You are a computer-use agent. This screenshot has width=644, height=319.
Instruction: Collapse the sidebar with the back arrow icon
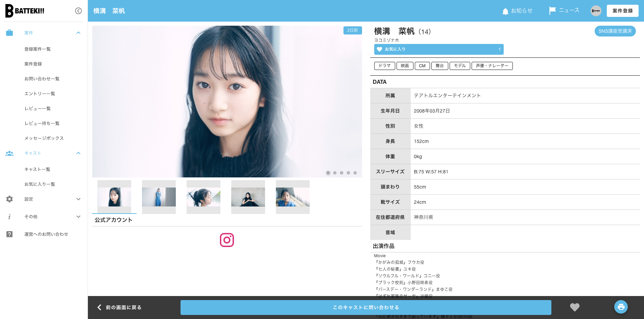(x=78, y=11)
